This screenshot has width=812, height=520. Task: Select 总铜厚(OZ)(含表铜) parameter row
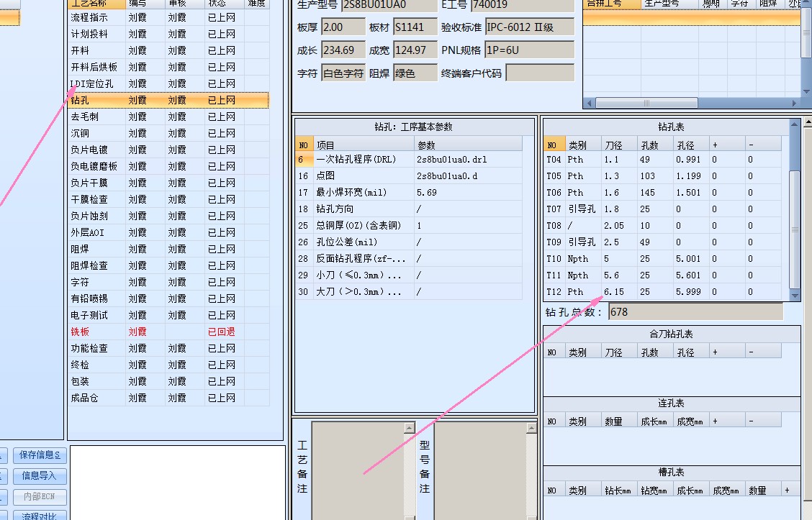(409, 226)
